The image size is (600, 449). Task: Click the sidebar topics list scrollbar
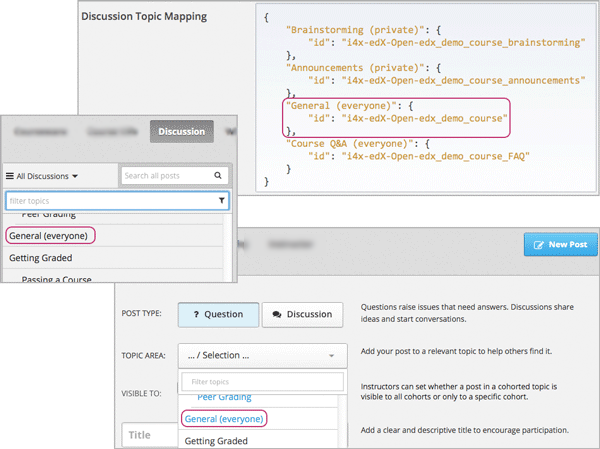(x=227, y=248)
